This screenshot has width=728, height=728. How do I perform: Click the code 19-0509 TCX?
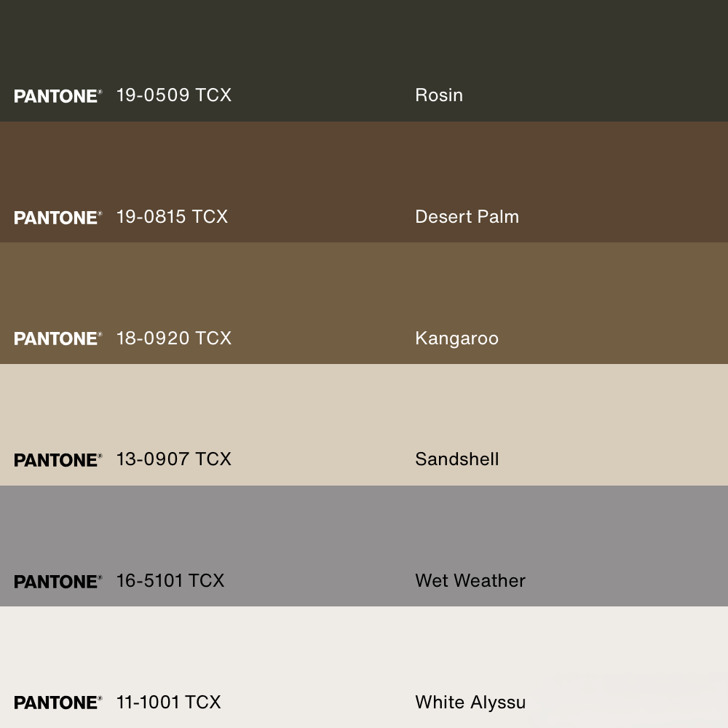174,95
